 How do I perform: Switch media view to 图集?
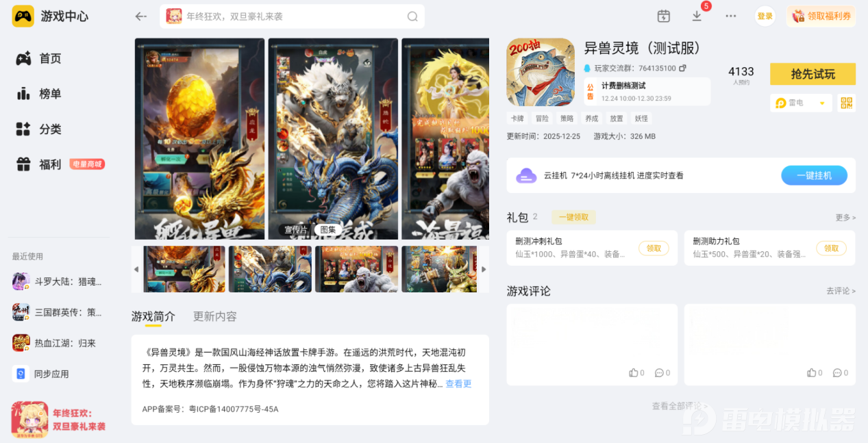tap(328, 230)
